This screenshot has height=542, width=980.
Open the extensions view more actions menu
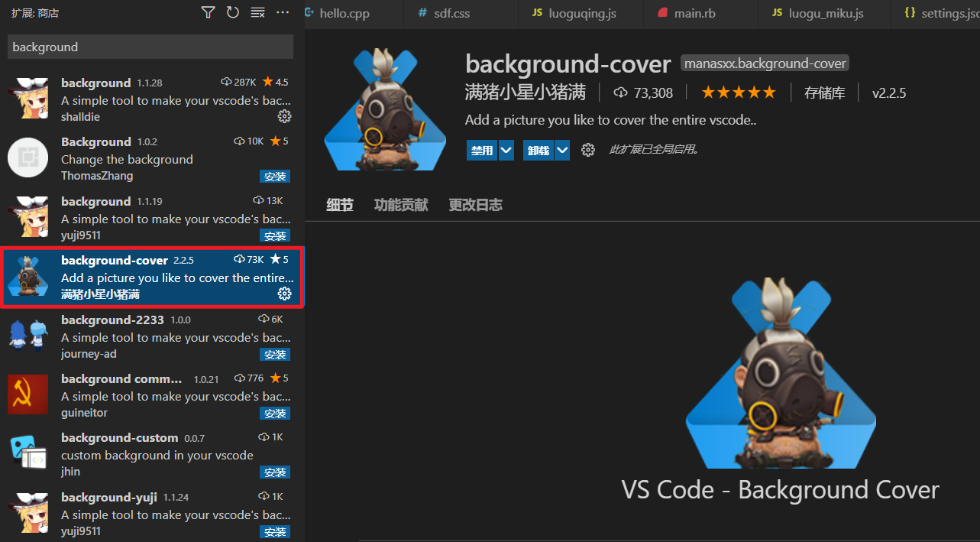[x=283, y=12]
